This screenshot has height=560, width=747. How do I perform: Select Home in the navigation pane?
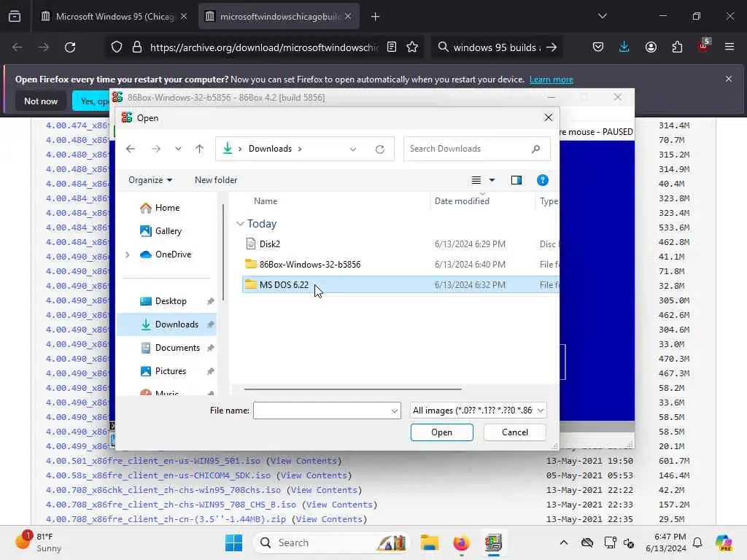pos(167,208)
